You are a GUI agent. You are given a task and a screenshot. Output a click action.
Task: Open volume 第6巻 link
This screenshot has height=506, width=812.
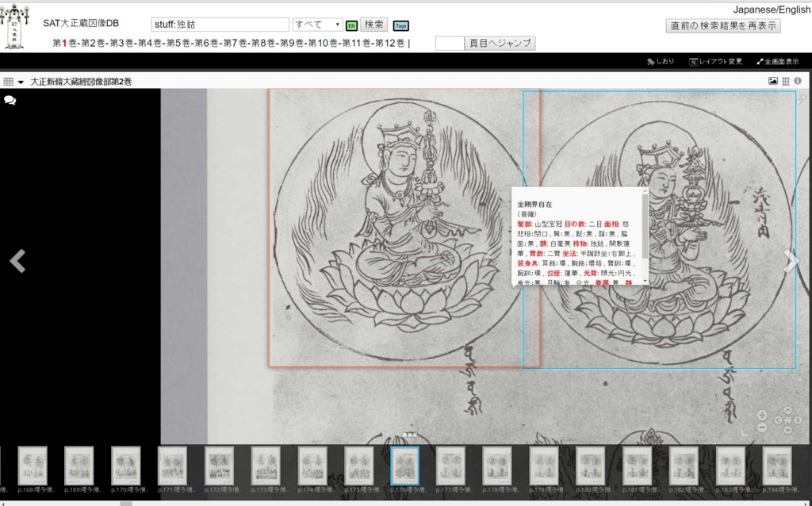[x=207, y=43]
